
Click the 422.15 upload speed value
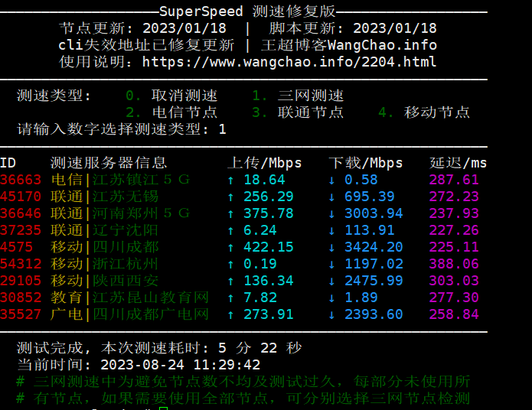point(268,247)
